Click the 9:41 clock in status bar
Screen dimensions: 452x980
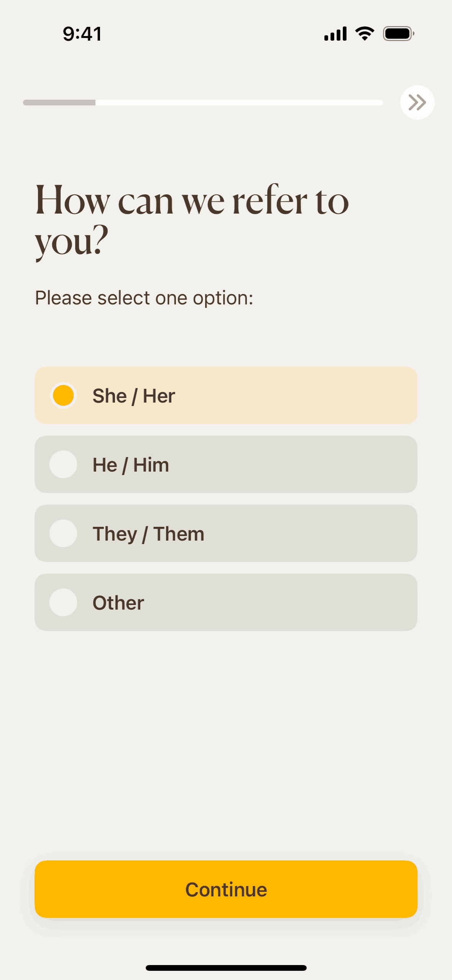point(82,34)
